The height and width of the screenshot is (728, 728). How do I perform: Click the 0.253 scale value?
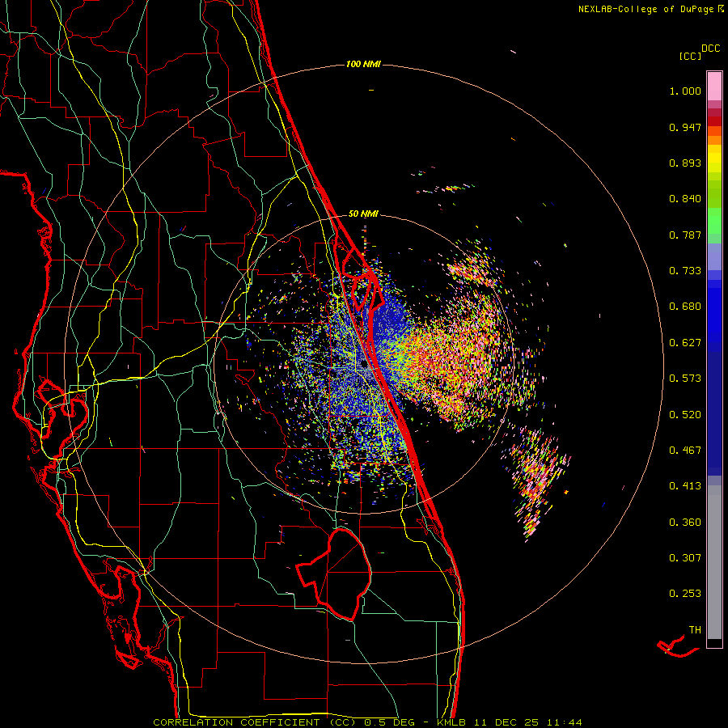point(685,594)
